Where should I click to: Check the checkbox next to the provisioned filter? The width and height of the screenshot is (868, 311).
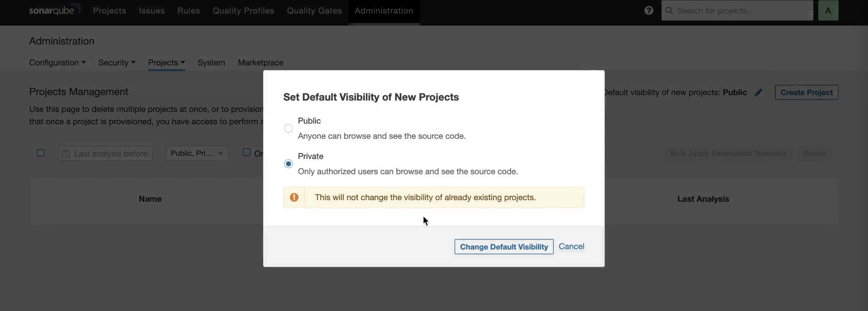pyautogui.click(x=246, y=151)
